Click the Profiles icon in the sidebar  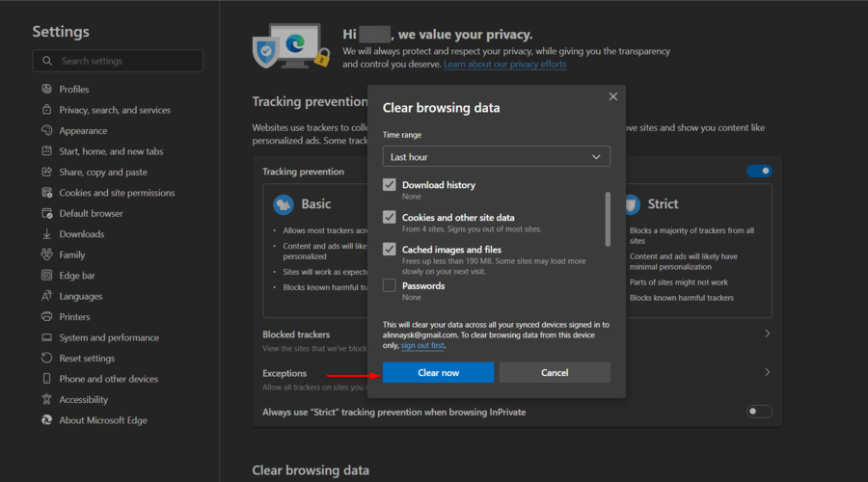click(46, 89)
